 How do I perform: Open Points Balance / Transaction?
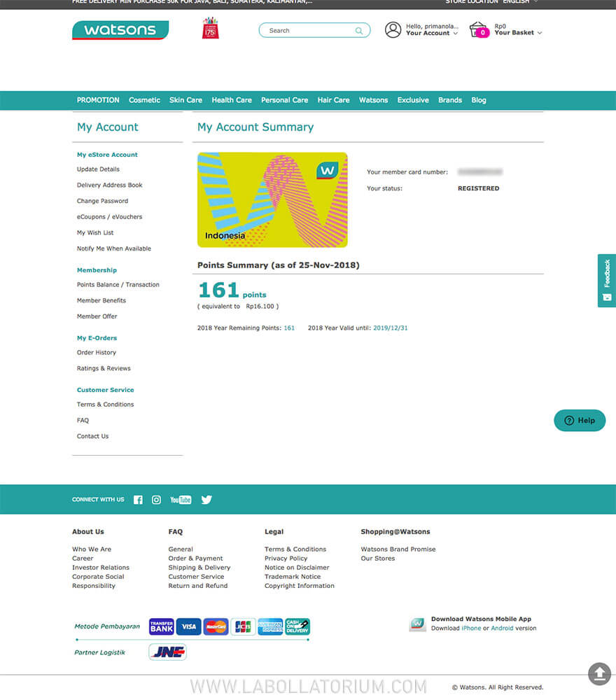tap(118, 284)
